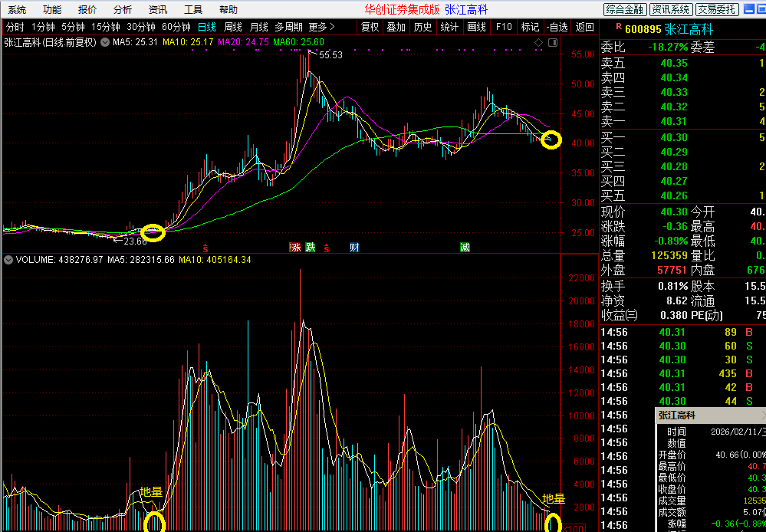Click the 复权 toolbar button
766x532 pixels.
[x=370, y=28]
